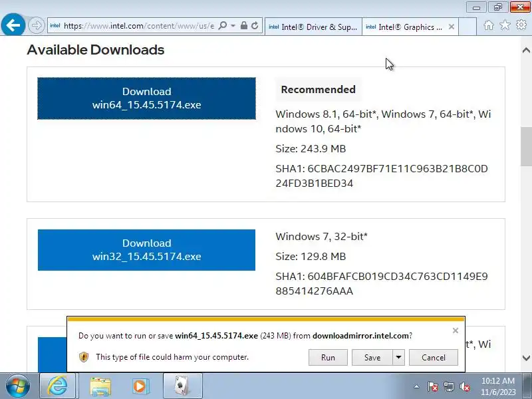The height and width of the screenshot is (399, 532).
Task: Go back using the browser back arrow
Action: click(x=13, y=25)
